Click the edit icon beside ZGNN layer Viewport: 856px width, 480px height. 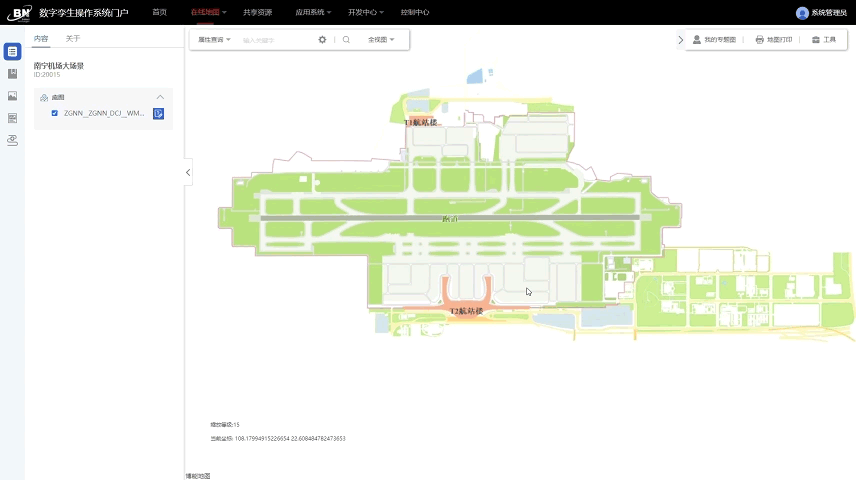(158, 113)
